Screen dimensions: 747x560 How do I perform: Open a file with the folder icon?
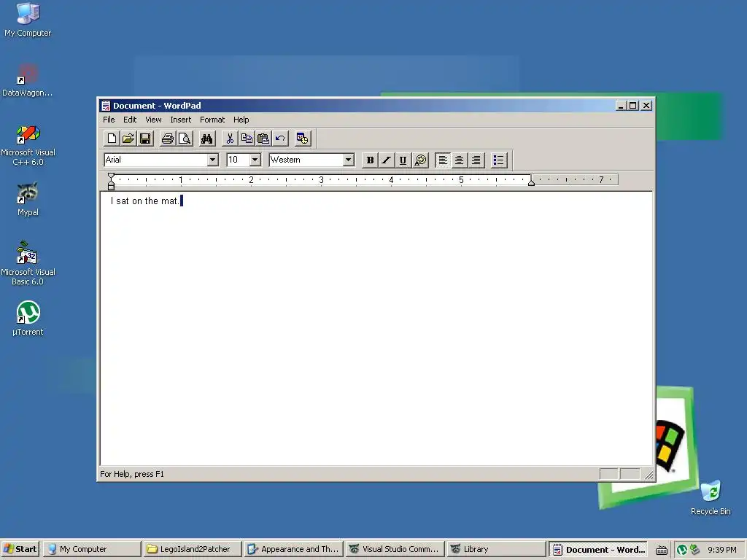click(128, 139)
